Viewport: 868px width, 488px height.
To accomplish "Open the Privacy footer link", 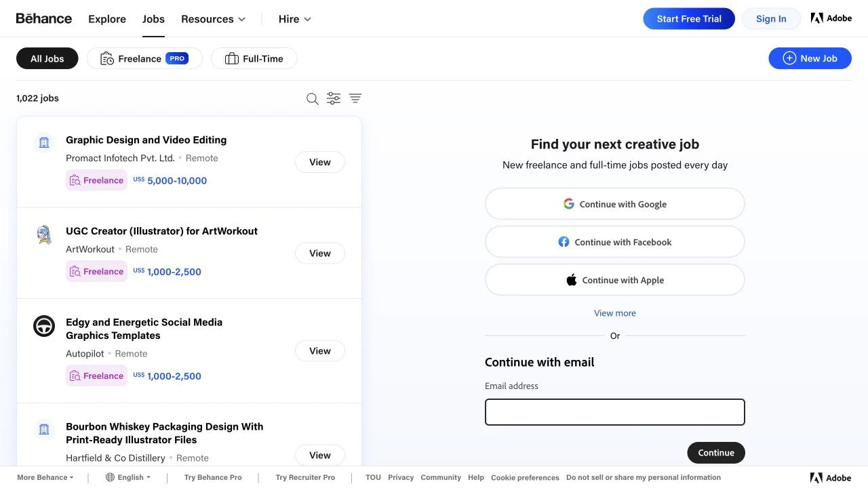I will (401, 477).
